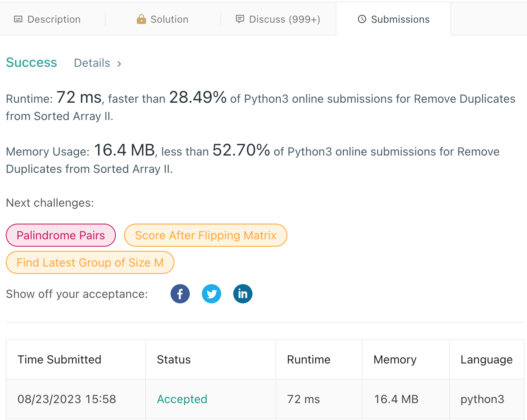The height and width of the screenshot is (420, 527).
Task: Click the Description tab icon
Action: tap(18, 19)
